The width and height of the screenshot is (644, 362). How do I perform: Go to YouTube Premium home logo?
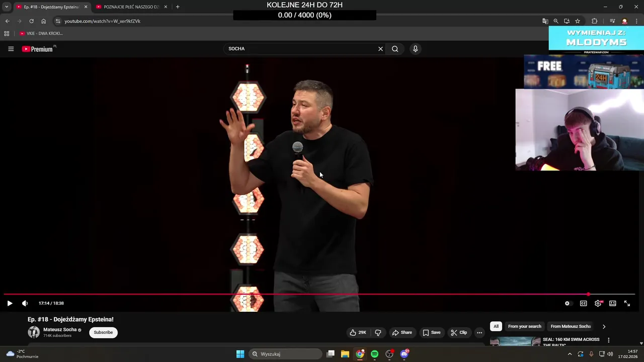pos(39,49)
